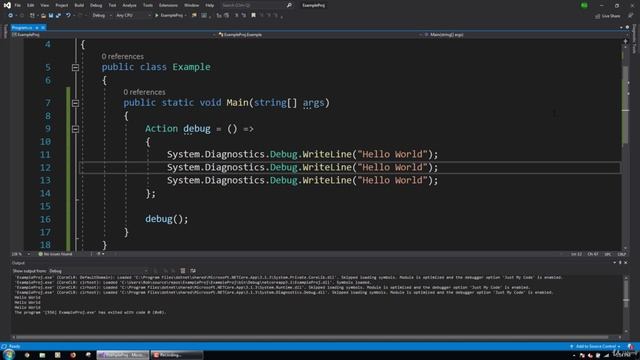Click the Navigate Backward toolbar icon
Image resolution: width=640 pixels, height=360 pixels.
11,16
